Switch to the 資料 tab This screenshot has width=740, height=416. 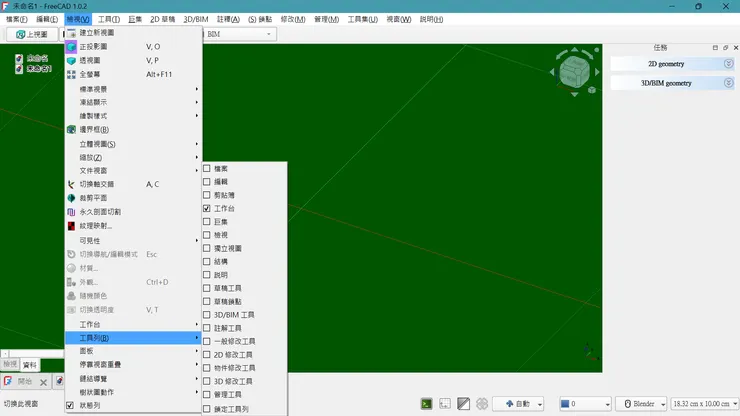pos(30,365)
